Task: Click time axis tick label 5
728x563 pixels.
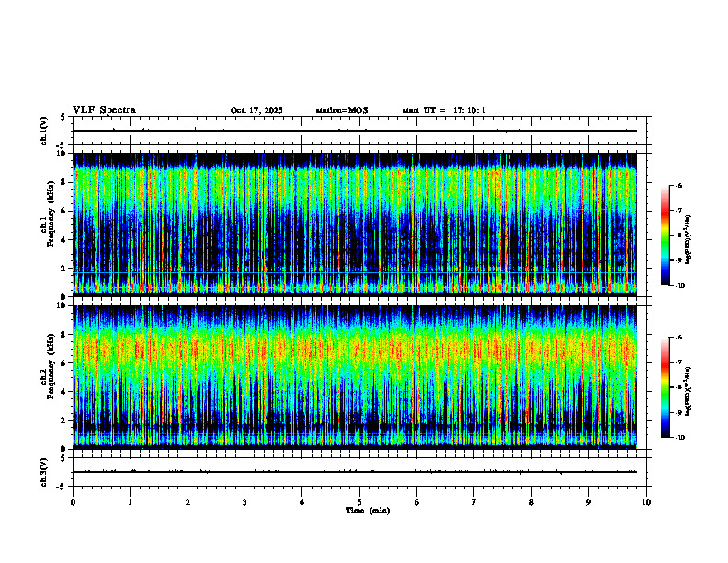Action: [x=359, y=502]
